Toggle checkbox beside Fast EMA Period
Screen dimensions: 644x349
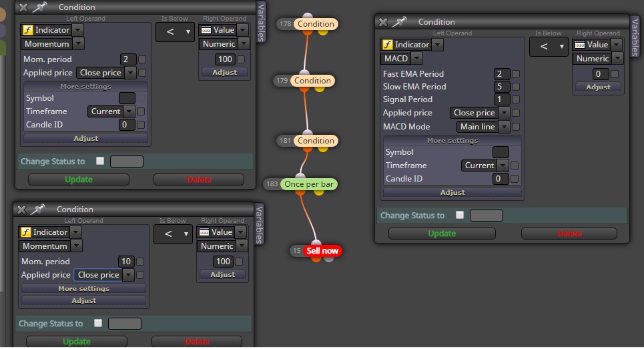(516, 74)
